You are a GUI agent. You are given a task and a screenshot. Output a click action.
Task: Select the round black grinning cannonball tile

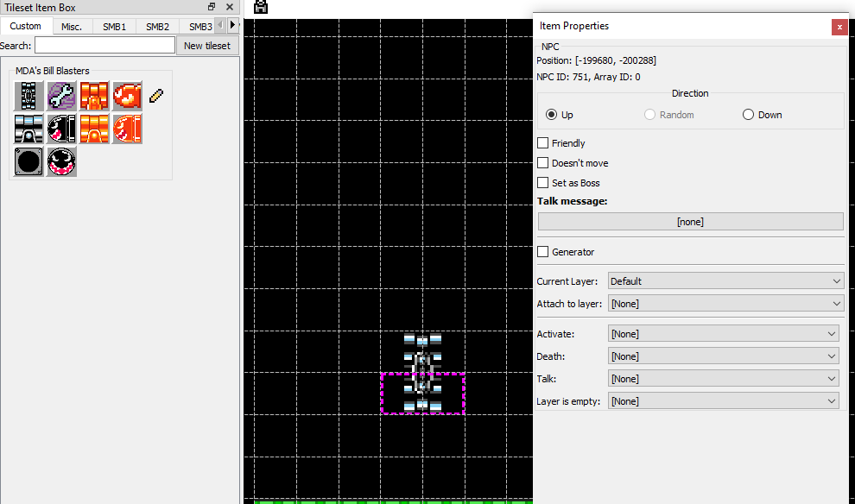coord(61,161)
